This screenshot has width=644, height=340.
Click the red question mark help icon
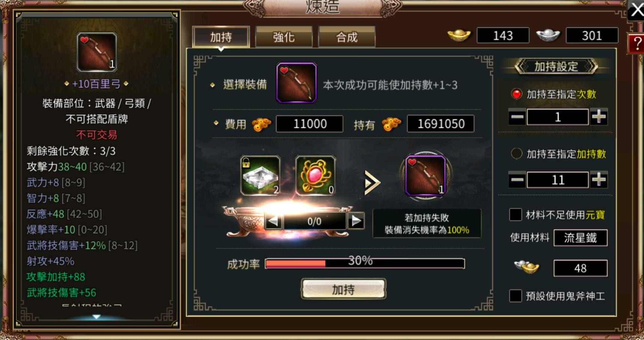tap(637, 44)
